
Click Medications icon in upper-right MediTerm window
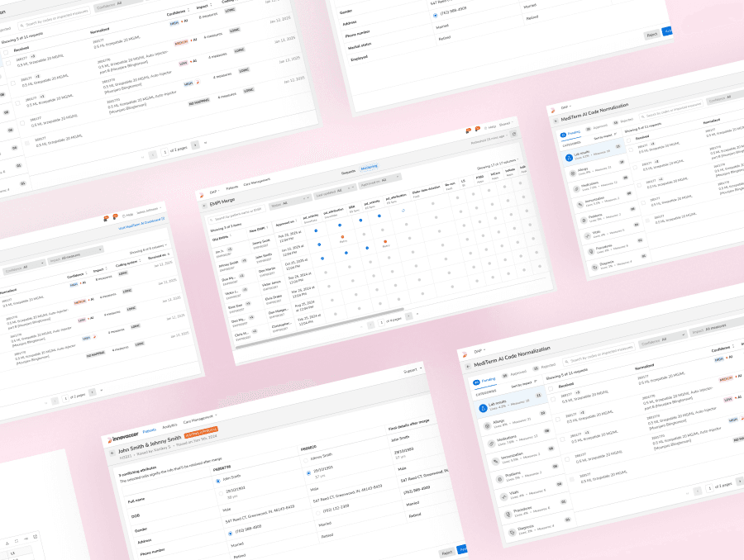(576, 188)
